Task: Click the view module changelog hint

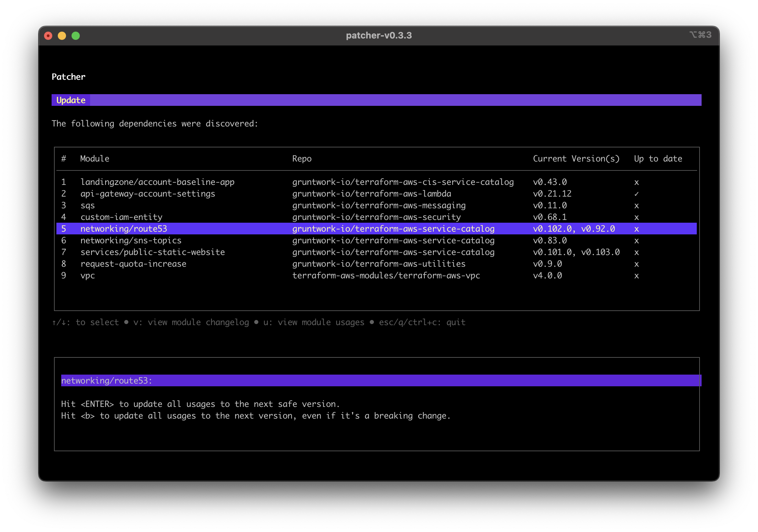Action: tap(191, 322)
